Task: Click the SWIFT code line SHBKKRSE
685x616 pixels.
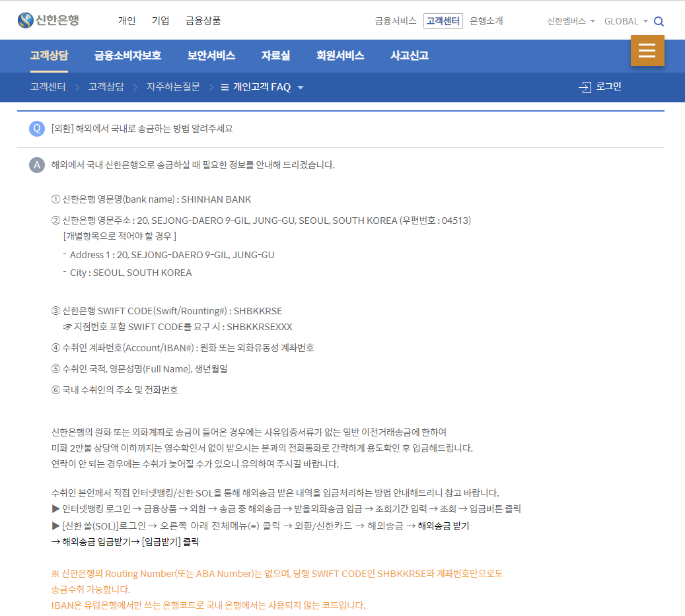Action: [167, 311]
